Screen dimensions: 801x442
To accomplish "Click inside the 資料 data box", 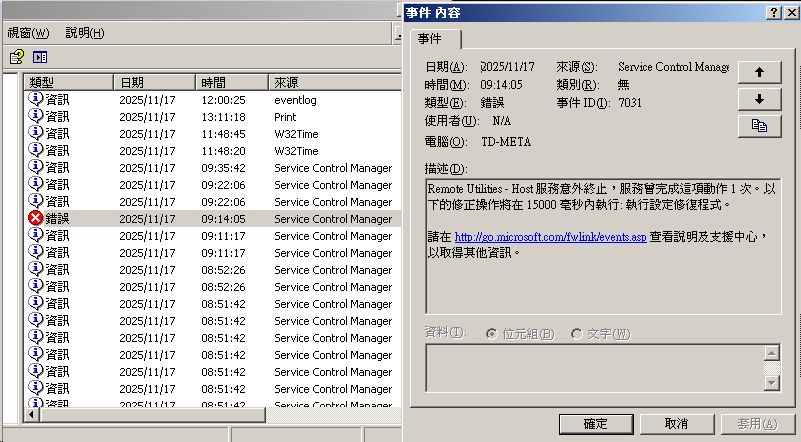I will tap(595, 368).
